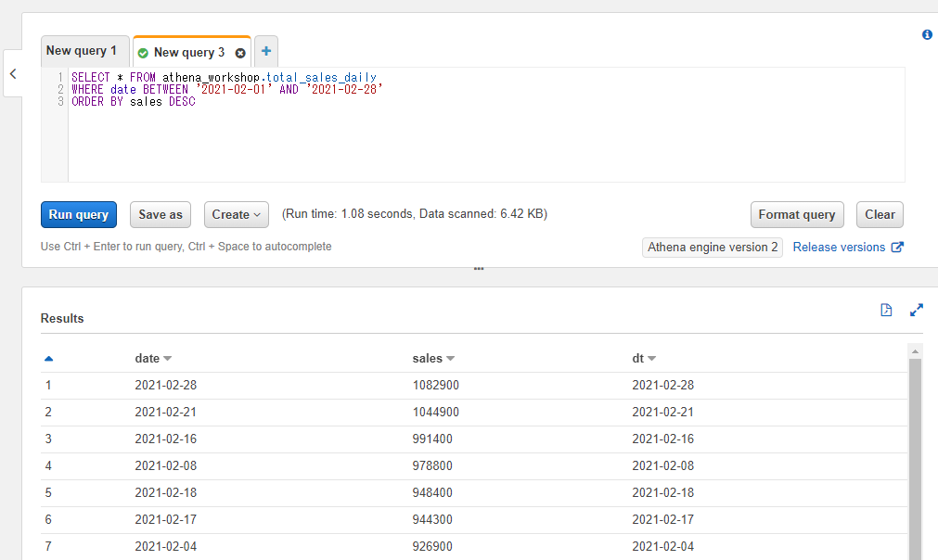Image resolution: width=938 pixels, height=560 pixels.
Task: Switch to the New query 1 tab
Action: pyautogui.click(x=85, y=51)
